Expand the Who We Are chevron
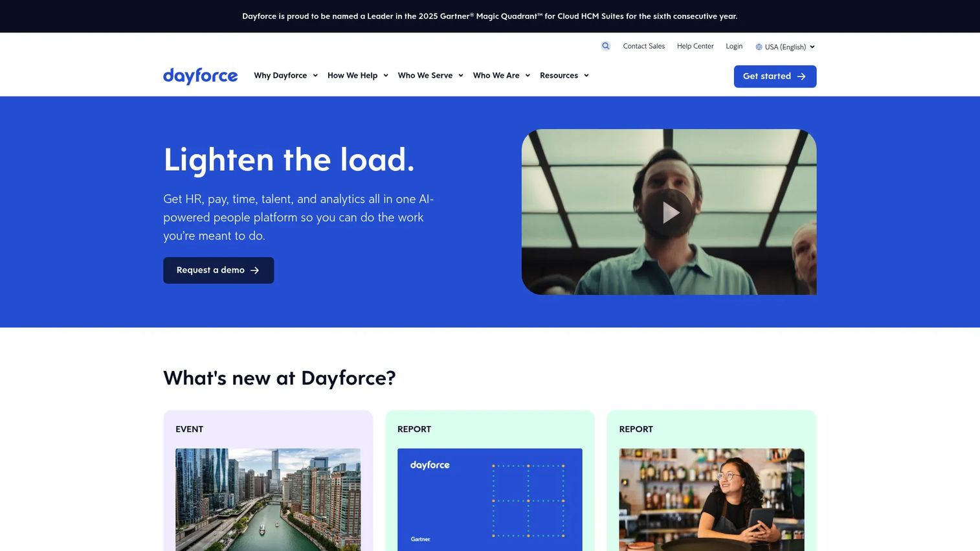 (528, 76)
